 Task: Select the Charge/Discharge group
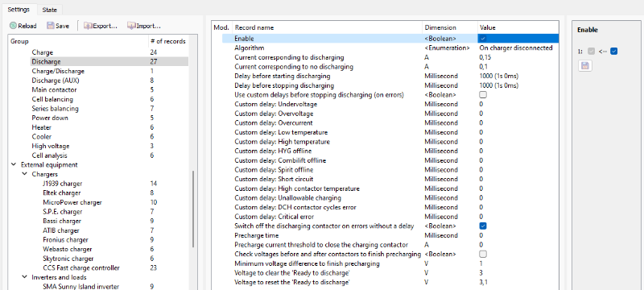(58, 71)
